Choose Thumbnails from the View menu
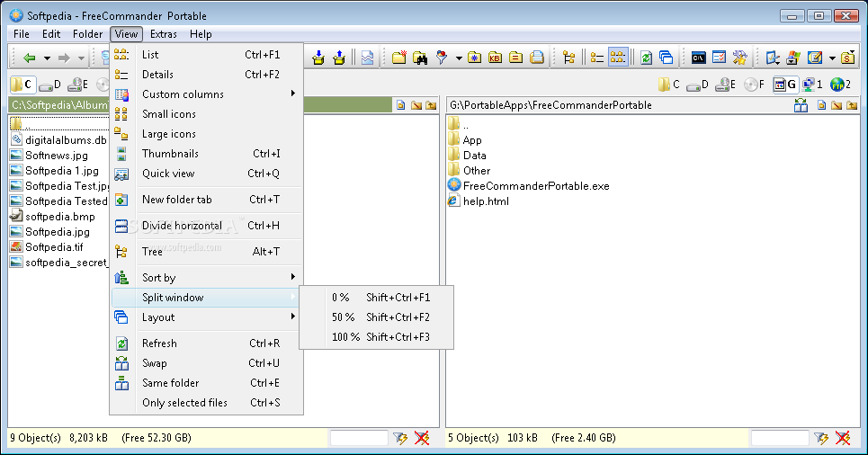This screenshot has height=455, width=868. (207, 154)
